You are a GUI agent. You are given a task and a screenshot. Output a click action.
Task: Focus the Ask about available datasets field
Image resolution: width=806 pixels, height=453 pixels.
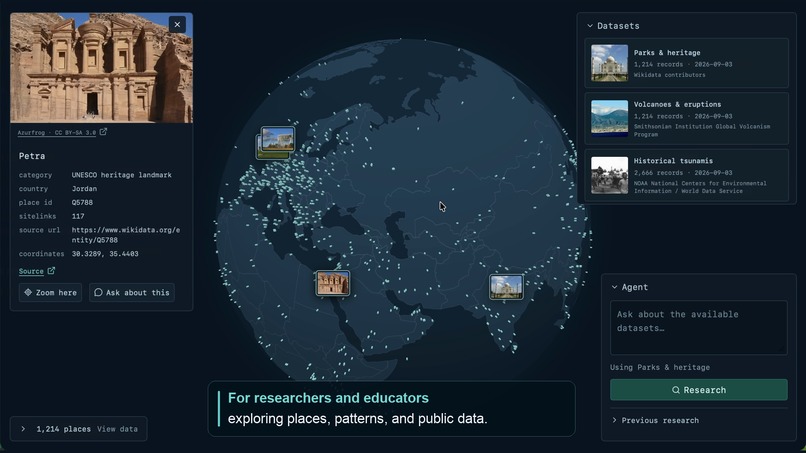(x=699, y=328)
